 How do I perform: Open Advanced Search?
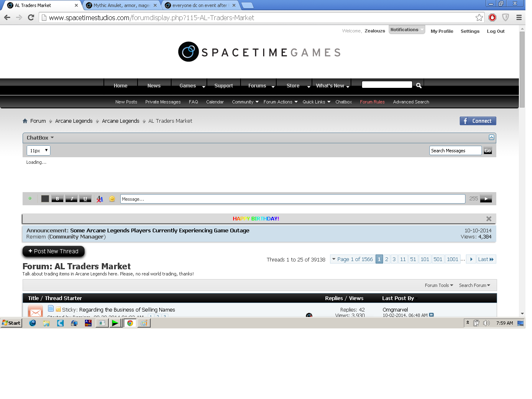coord(411,102)
